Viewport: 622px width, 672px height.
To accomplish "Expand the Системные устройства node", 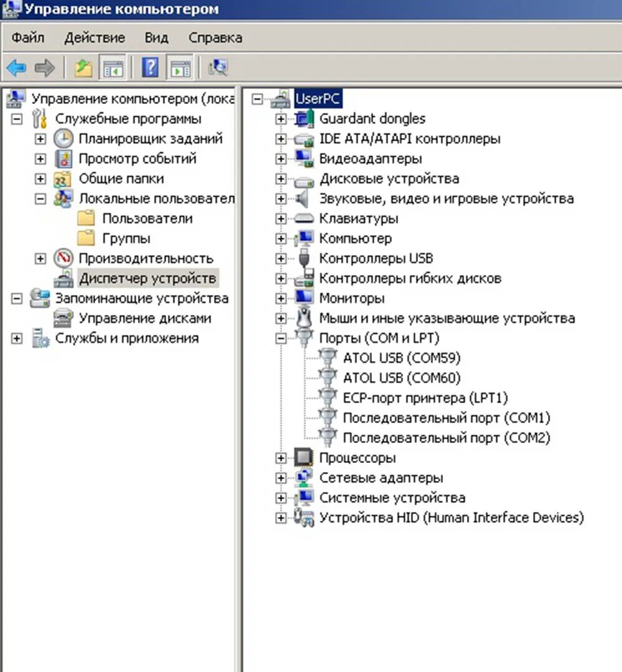I will (281, 498).
